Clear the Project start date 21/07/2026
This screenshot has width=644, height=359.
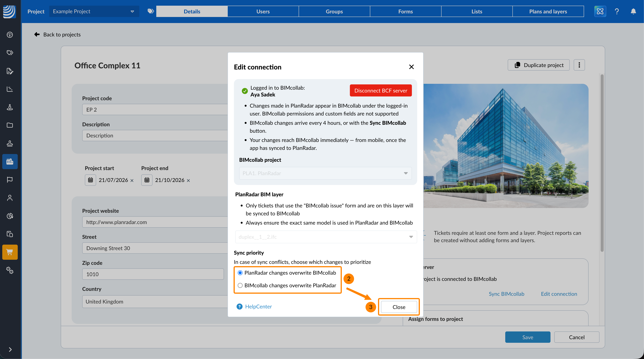[132, 180]
